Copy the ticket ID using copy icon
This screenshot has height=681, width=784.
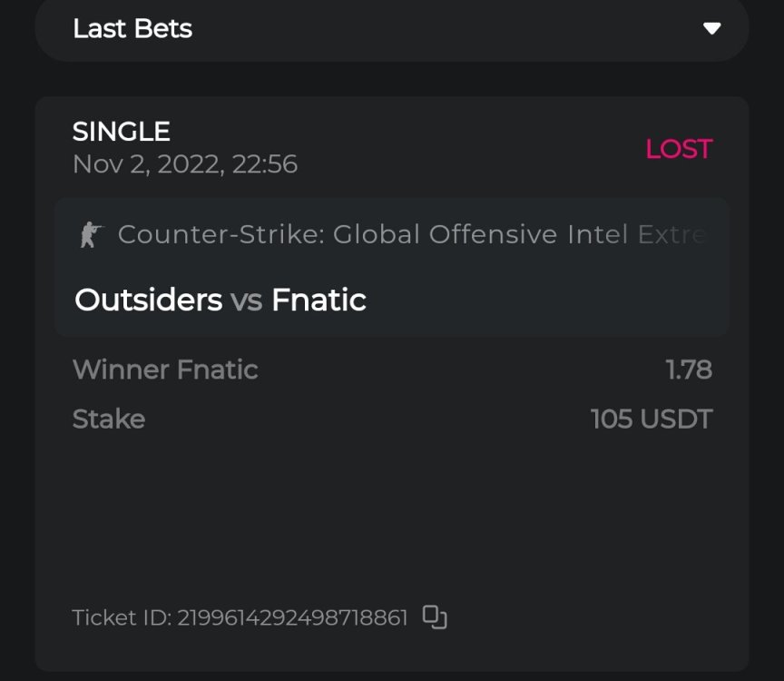click(436, 617)
